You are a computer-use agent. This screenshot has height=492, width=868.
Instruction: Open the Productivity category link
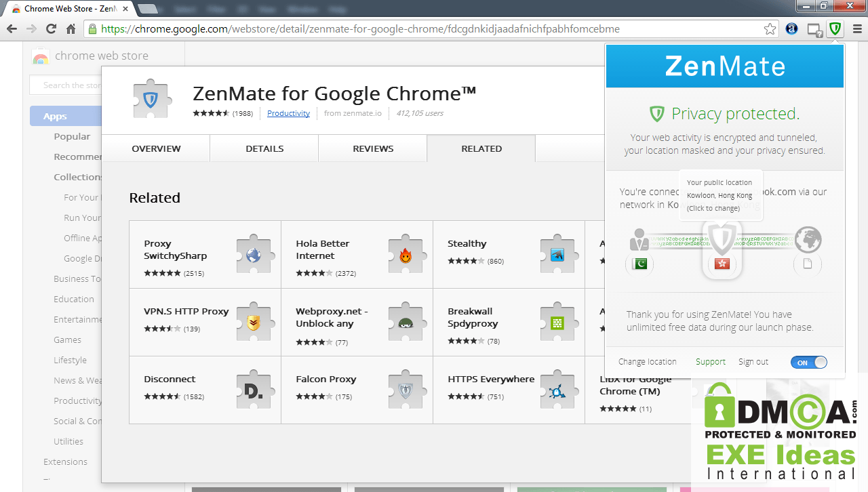click(288, 113)
